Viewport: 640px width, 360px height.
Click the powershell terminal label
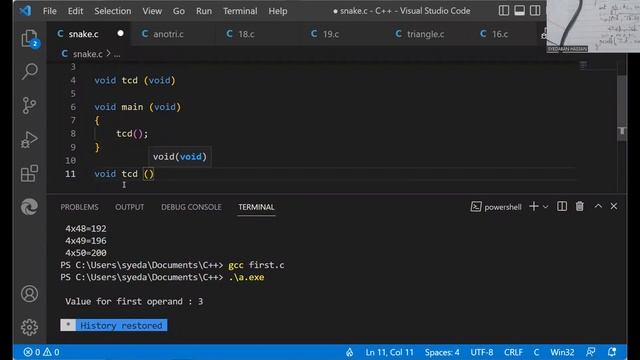[x=496, y=207]
